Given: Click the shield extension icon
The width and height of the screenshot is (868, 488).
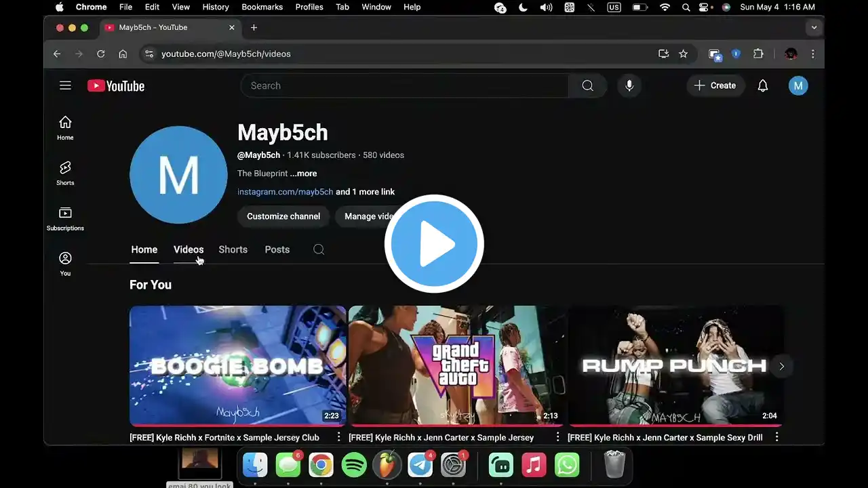Looking at the screenshot, I should 736,54.
